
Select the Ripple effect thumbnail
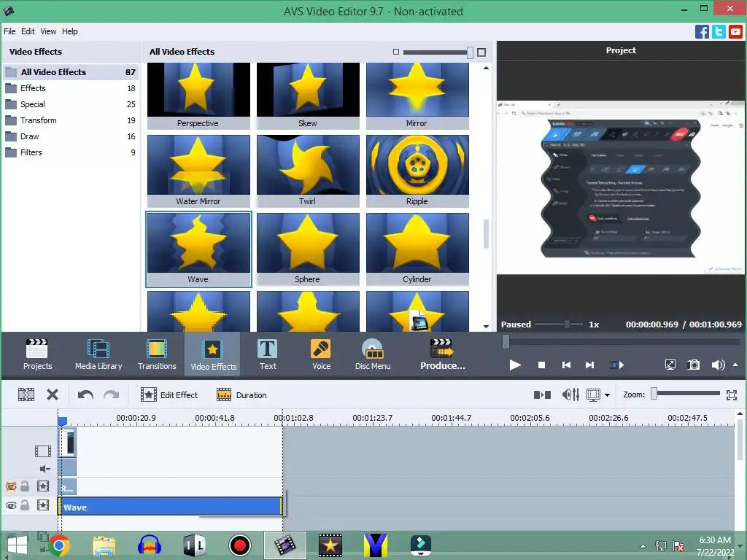(417, 171)
